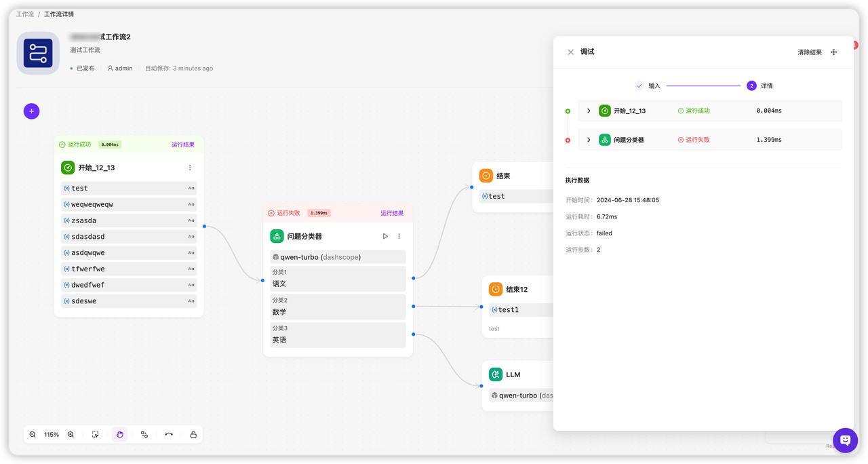This screenshot has width=868, height=464.
Task: Activate the hand pan tool
Action: pyautogui.click(x=120, y=435)
